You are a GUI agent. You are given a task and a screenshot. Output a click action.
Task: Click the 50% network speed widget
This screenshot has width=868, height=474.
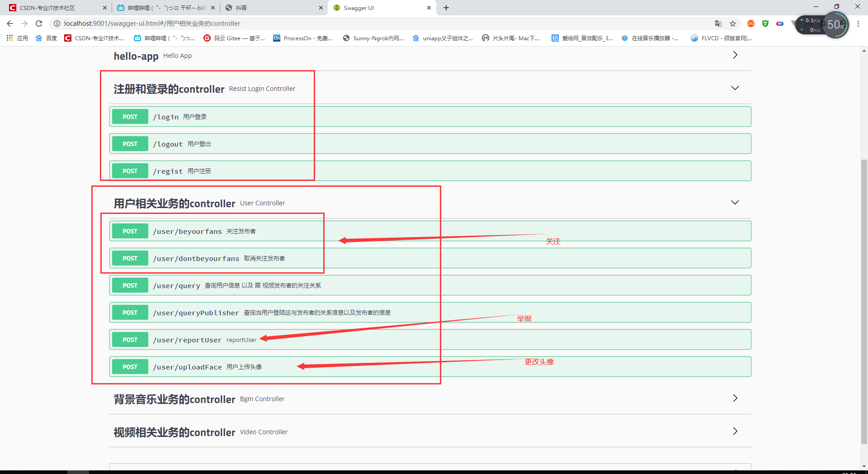pos(835,25)
